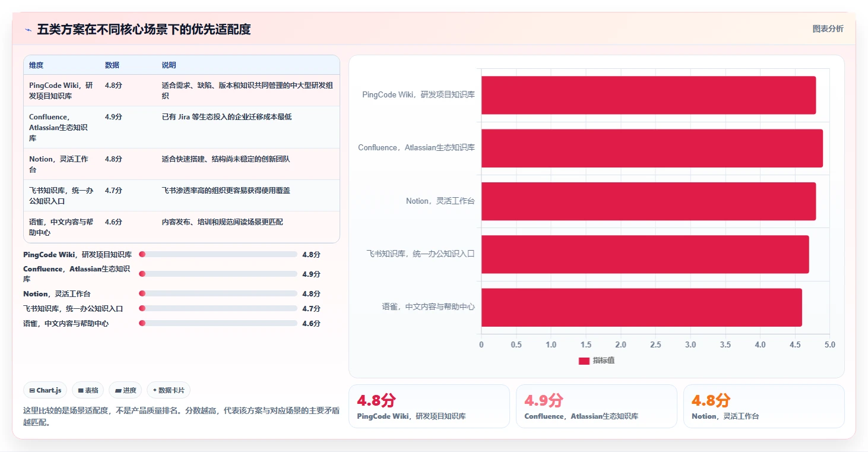
Task: Open the 4.9分 Confluence data card
Action: click(x=597, y=406)
